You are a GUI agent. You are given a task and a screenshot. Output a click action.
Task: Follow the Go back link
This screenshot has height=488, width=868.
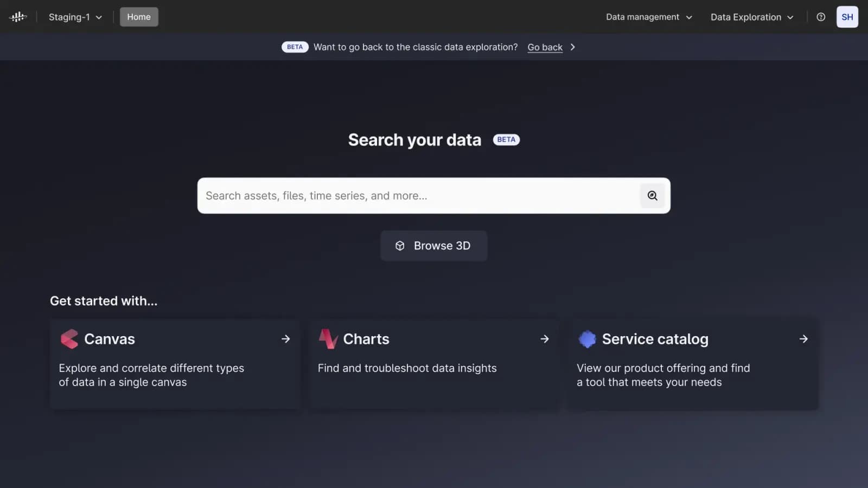point(545,47)
